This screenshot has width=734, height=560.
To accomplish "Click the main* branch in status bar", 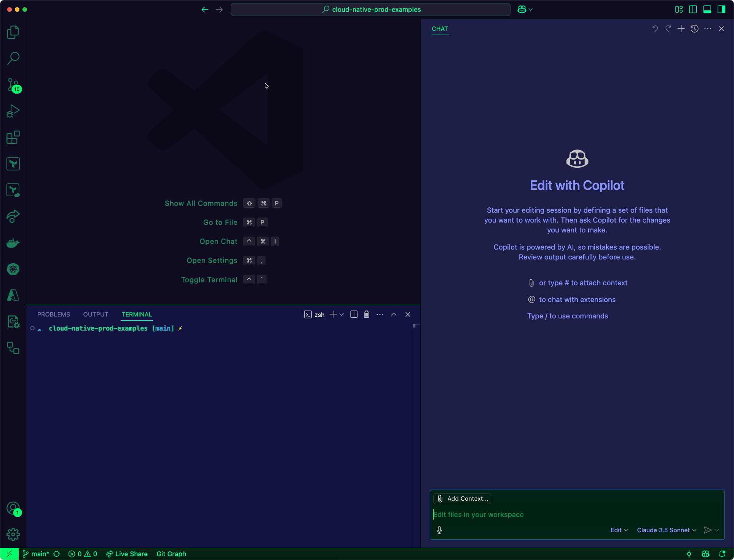I will (x=36, y=554).
